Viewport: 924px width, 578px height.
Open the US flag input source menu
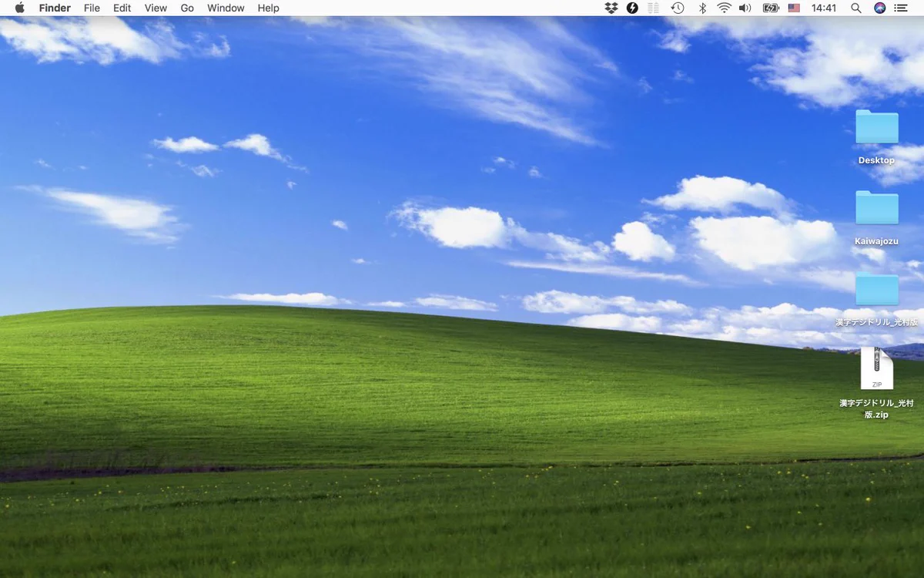[x=794, y=8]
